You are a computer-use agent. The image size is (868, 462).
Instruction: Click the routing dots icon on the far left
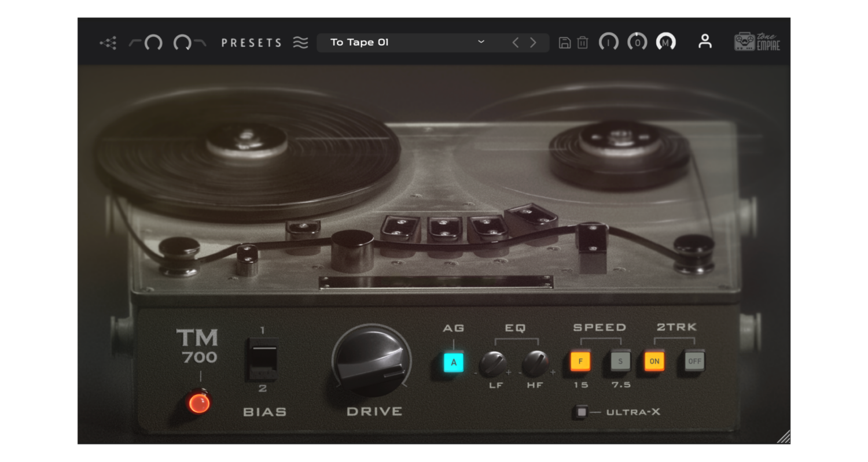tap(107, 42)
